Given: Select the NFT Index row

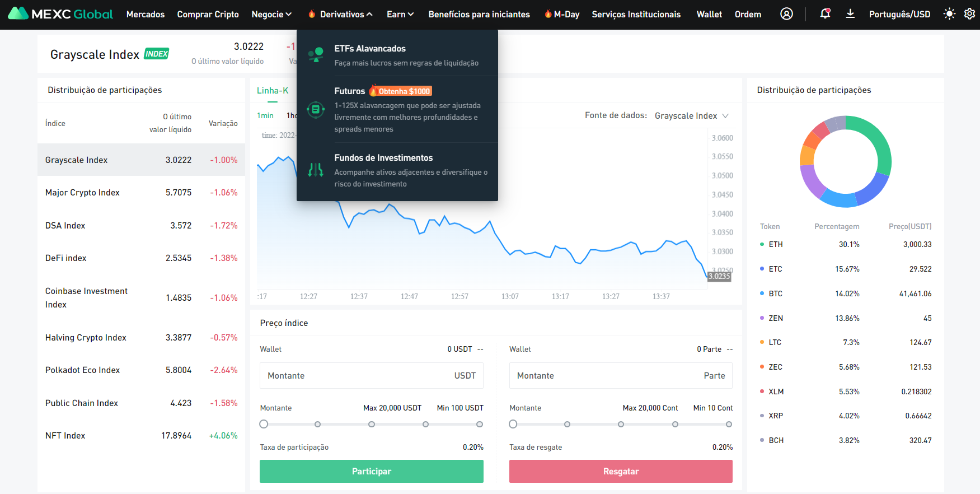Looking at the screenshot, I should click(x=141, y=435).
